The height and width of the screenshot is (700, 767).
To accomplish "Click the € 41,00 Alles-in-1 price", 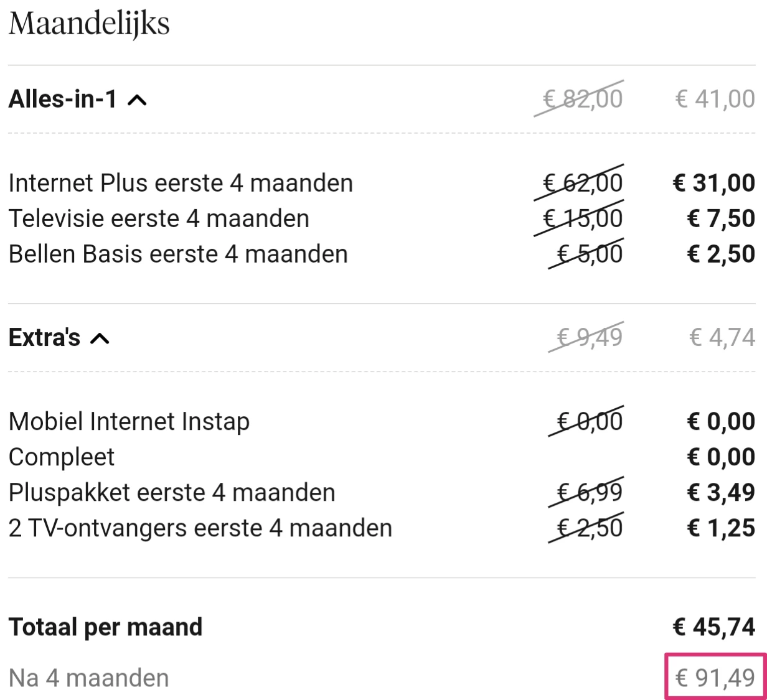I will (x=715, y=99).
